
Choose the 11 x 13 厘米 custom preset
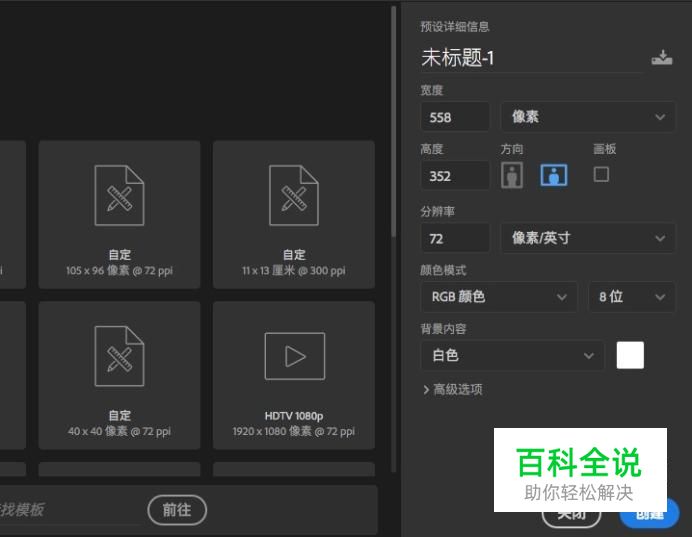[294, 215]
